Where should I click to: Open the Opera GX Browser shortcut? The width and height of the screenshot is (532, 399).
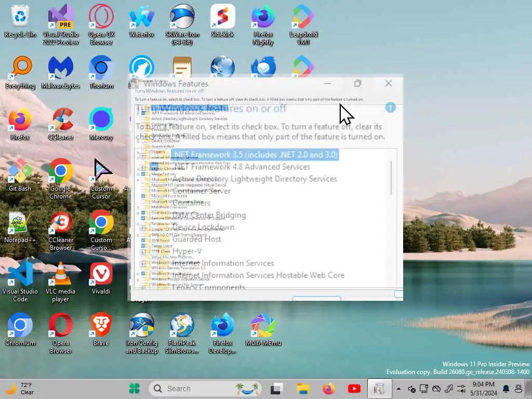coord(101,25)
